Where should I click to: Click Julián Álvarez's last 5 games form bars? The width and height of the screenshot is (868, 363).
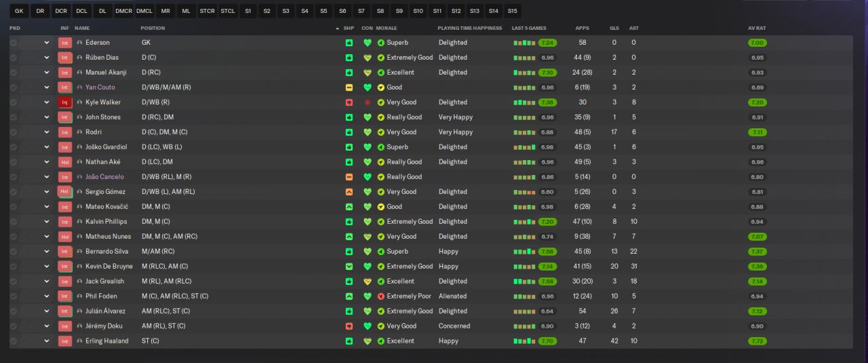tap(525, 311)
